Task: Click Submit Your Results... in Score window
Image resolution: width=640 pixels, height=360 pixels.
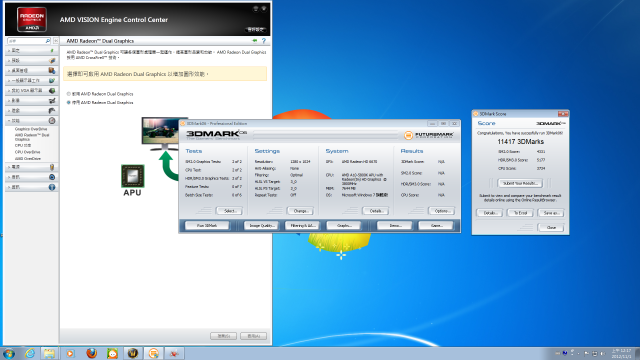Action: point(520,183)
